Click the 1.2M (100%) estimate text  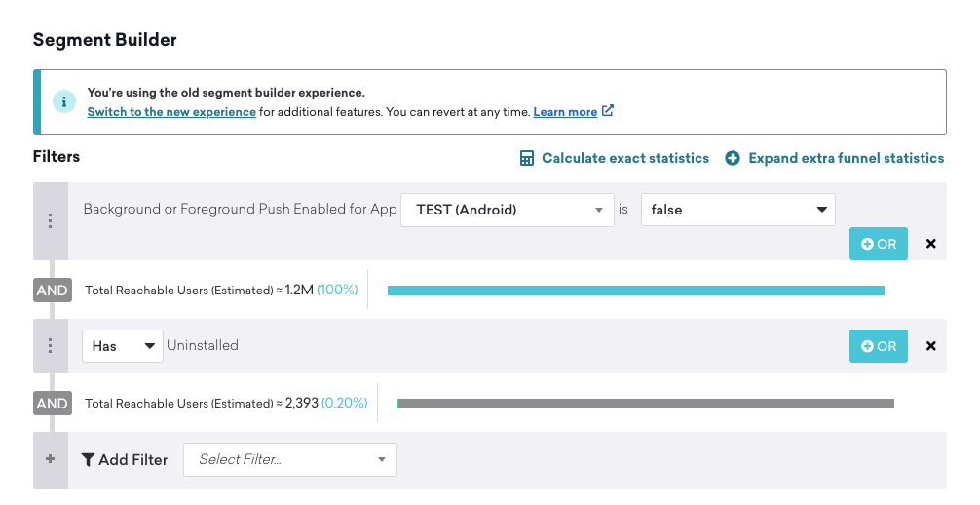coord(321,290)
